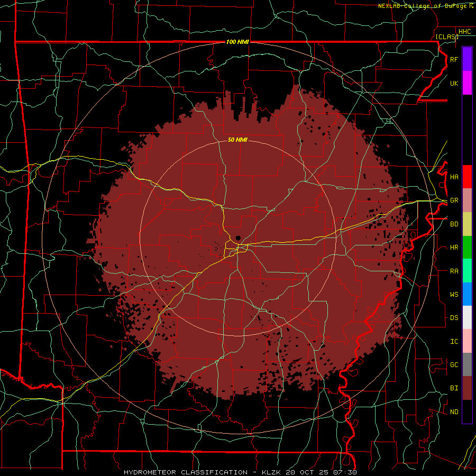Image resolution: width=476 pixels, height=476 pixels.
Task: Click the [CLAS] units label
Action: pyautogui.click(x=447, y=36)
